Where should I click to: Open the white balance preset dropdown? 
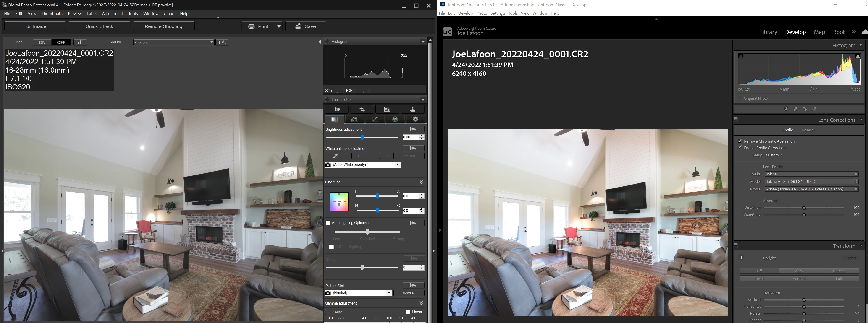[x=398, y=165]
